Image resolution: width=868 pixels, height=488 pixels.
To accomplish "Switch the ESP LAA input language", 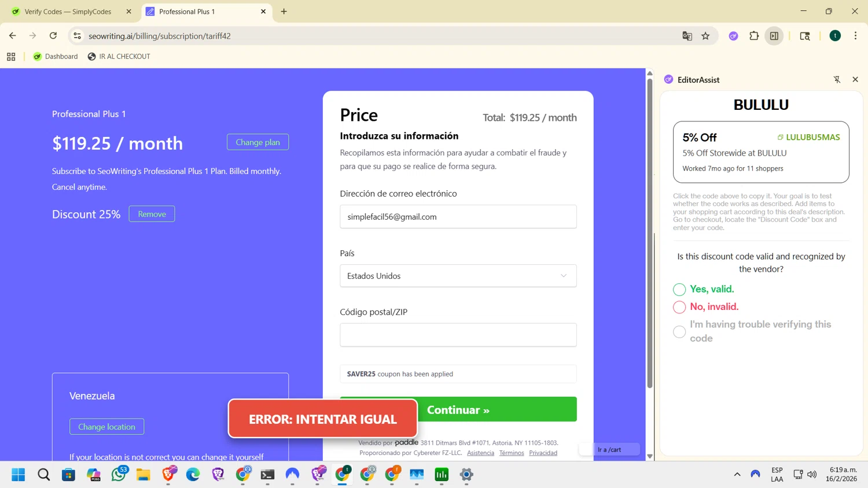I will pos(777,475).
